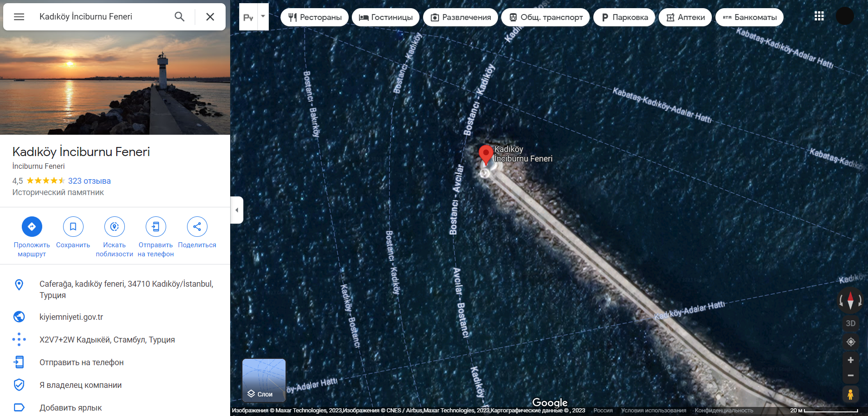Collapse the side panel arrow
The width and height of the screenshot is (868, 416).
coord(237,210)
